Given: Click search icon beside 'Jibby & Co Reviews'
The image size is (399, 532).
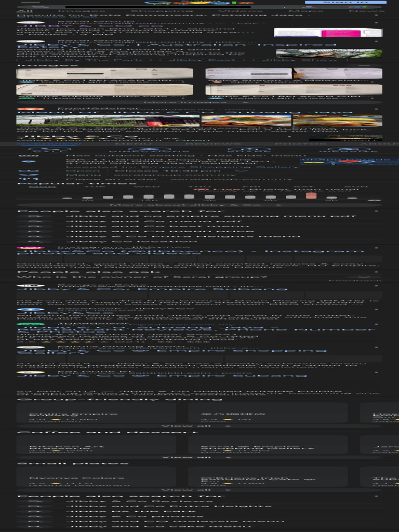Looking at the screenshot, I should 35,501.
